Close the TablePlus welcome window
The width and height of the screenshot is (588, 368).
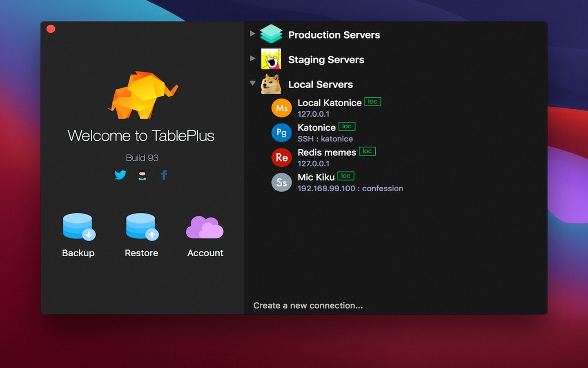(51, 29)
